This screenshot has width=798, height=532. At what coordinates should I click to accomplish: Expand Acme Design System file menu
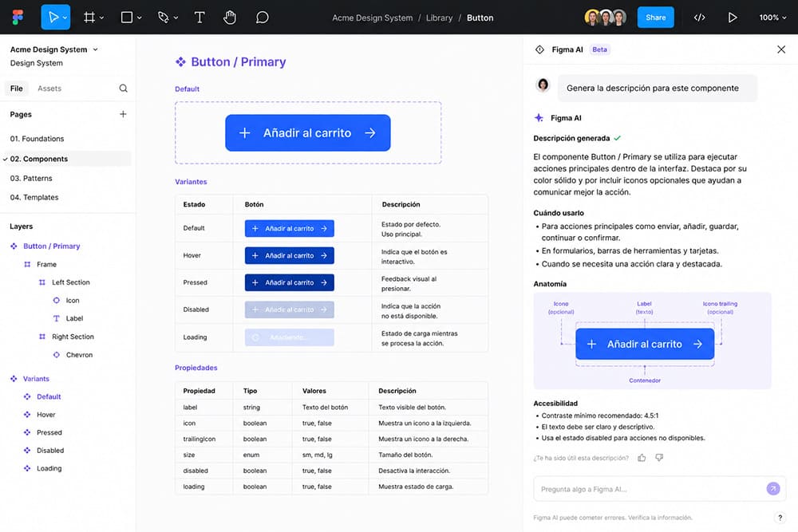pyautogui.click(x=95, y=49)
